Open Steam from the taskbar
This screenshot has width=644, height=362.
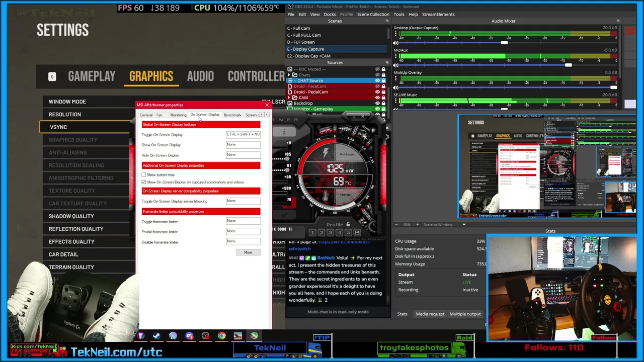pos(156,336)
